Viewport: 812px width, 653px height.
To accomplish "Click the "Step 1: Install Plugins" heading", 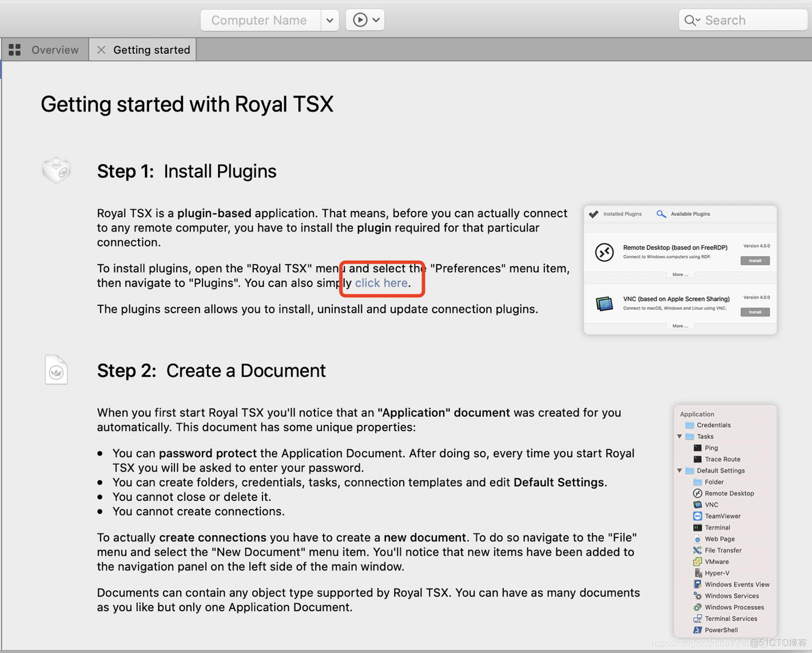I will click(187, 171).
